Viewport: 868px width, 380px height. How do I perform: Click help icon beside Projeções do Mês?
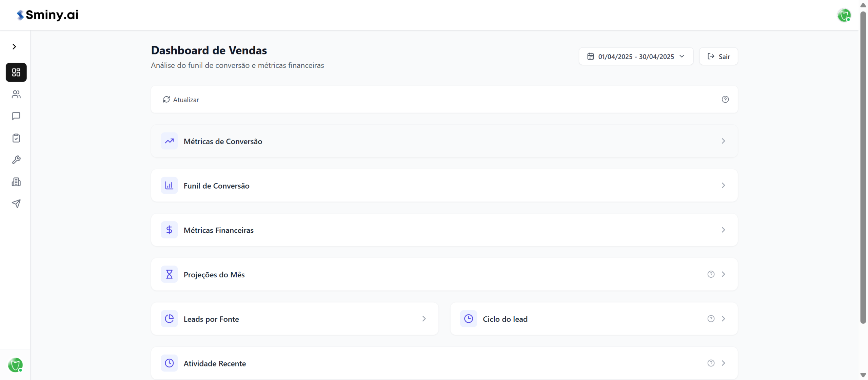click(711, 274)
